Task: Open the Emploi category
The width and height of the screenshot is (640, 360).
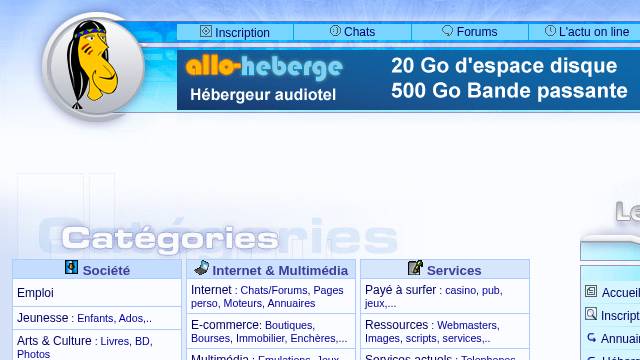Action: 36,293
